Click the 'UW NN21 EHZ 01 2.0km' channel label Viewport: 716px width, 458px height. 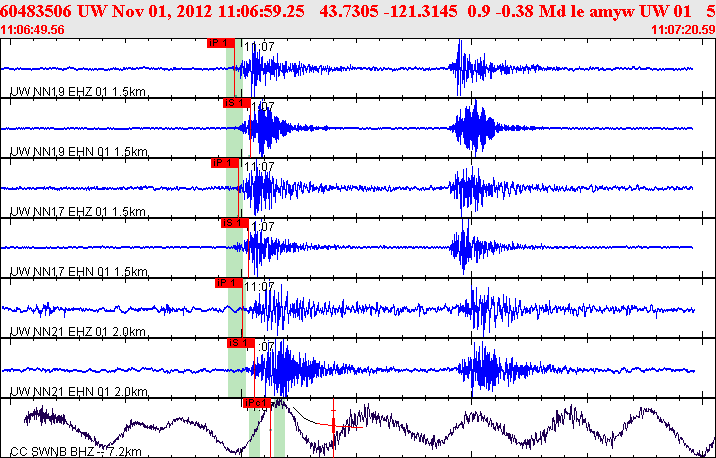coord(78,332)
